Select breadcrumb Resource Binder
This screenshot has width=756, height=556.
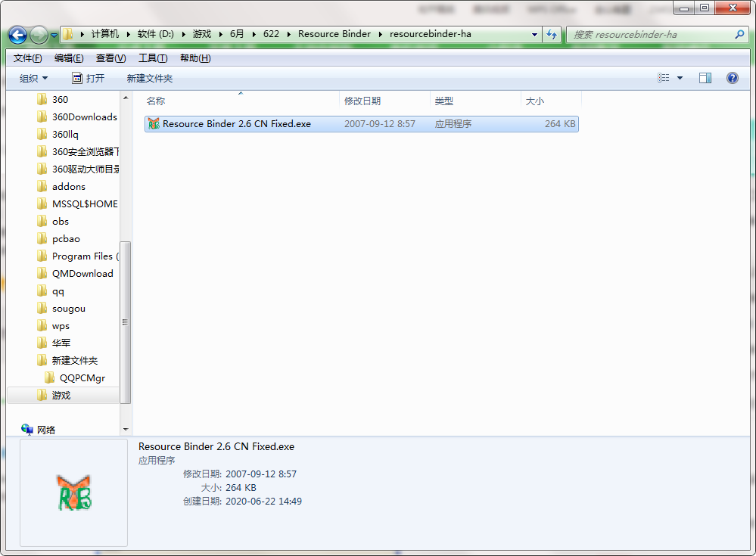point(334,34)
